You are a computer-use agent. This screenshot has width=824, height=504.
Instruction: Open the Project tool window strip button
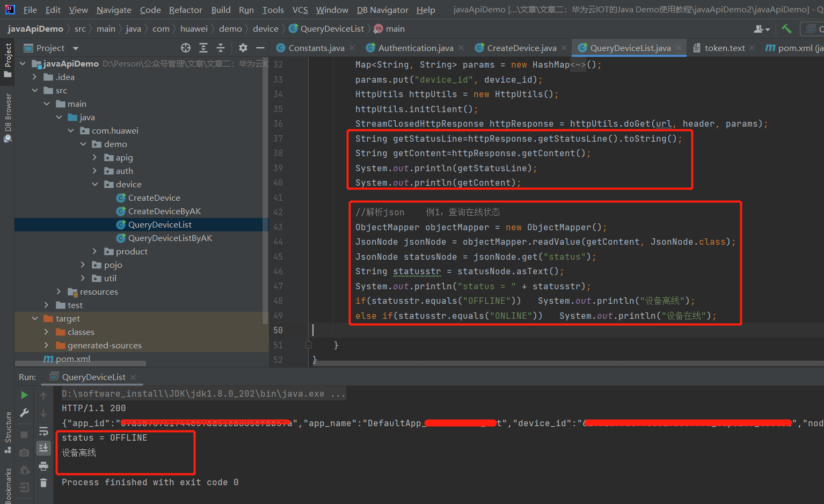8,60
